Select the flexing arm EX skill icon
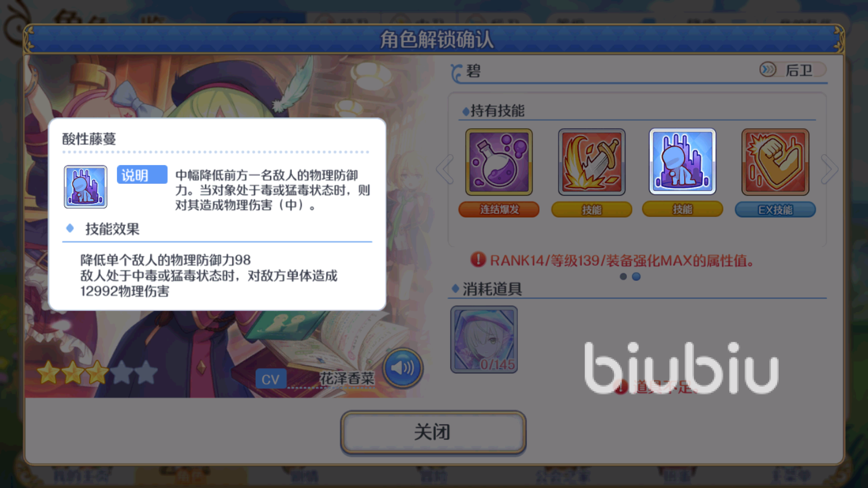The image size is (868, 488). click(x=776, y=162)
